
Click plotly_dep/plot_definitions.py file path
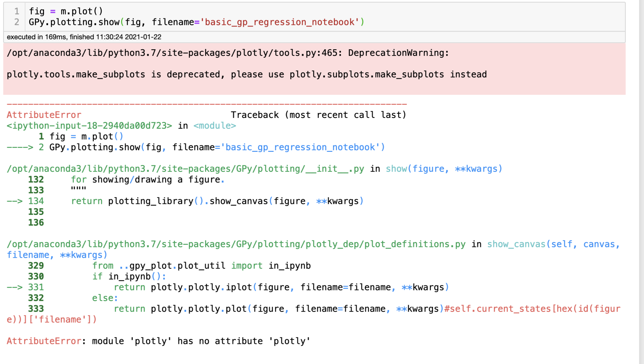point(236,244)
